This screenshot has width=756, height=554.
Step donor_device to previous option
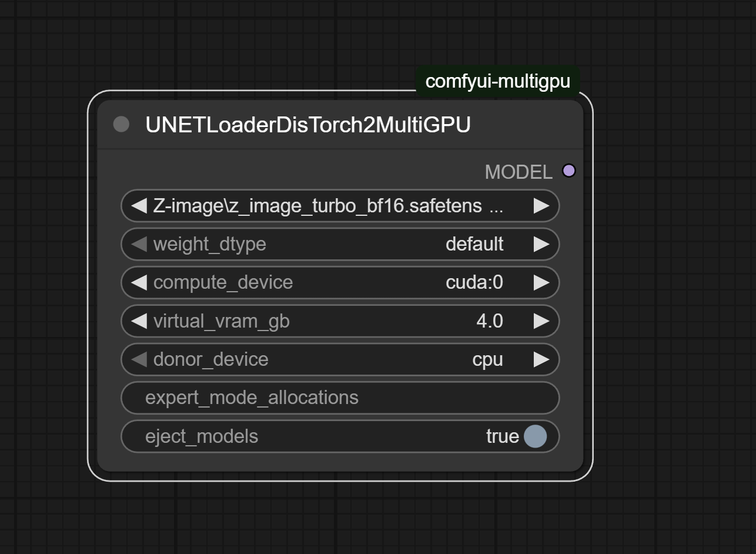[139, 359]
